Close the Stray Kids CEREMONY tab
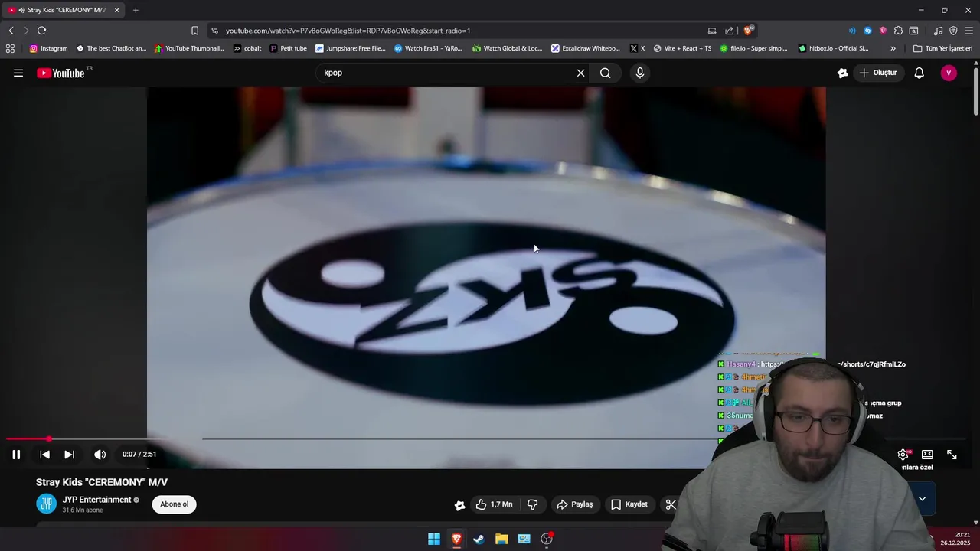The width and height of the screenshot is (980, 551). coord(116,10)
